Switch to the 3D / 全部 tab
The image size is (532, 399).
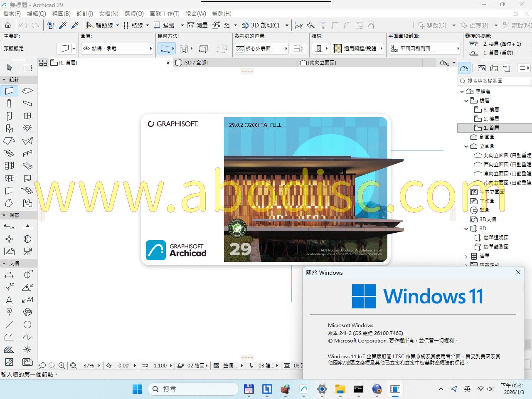[195, 63]
